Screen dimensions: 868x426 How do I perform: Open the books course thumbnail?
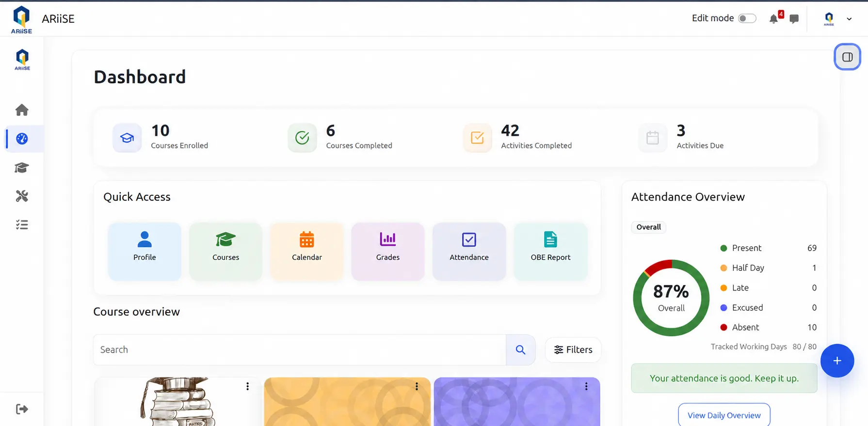[x=178, y=402]
